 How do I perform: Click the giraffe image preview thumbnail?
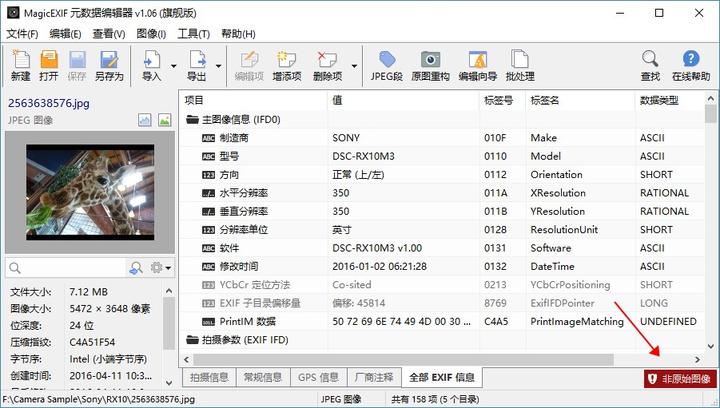[90, 192]
